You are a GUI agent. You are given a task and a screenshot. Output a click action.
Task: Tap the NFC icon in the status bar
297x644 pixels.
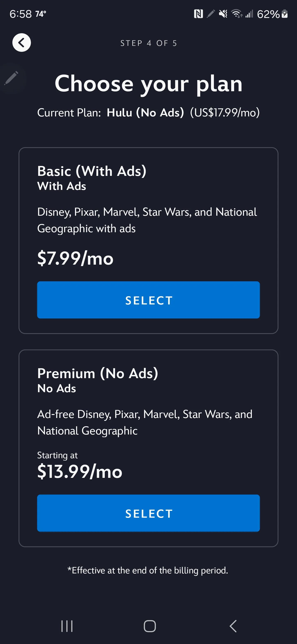199,14
